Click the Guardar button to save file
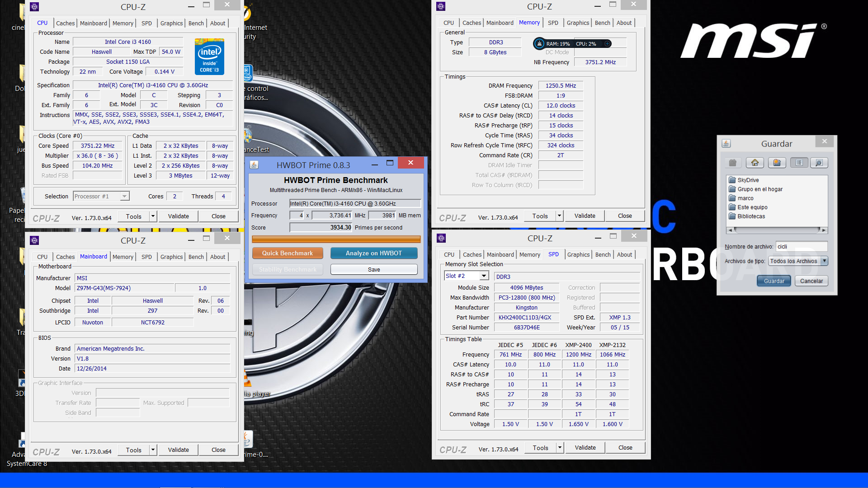 [x=774, y=281]
